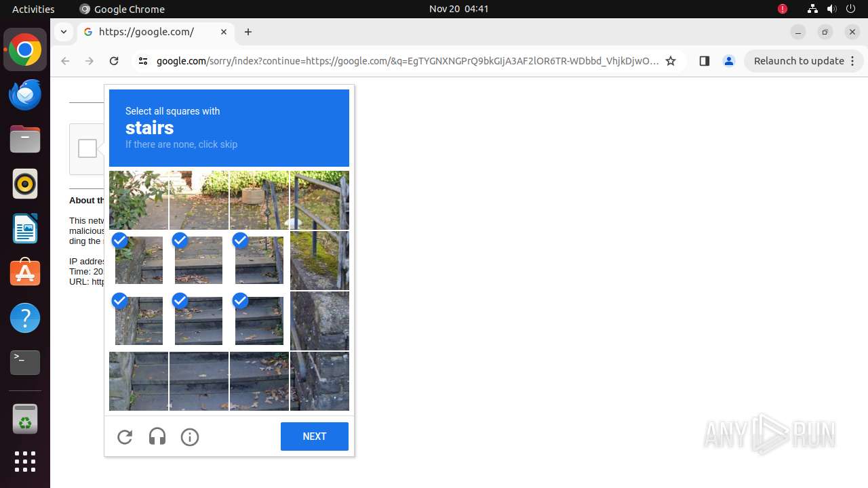
Task: Deselect the second-row second stairs tile
Action: tap(199, 260)
